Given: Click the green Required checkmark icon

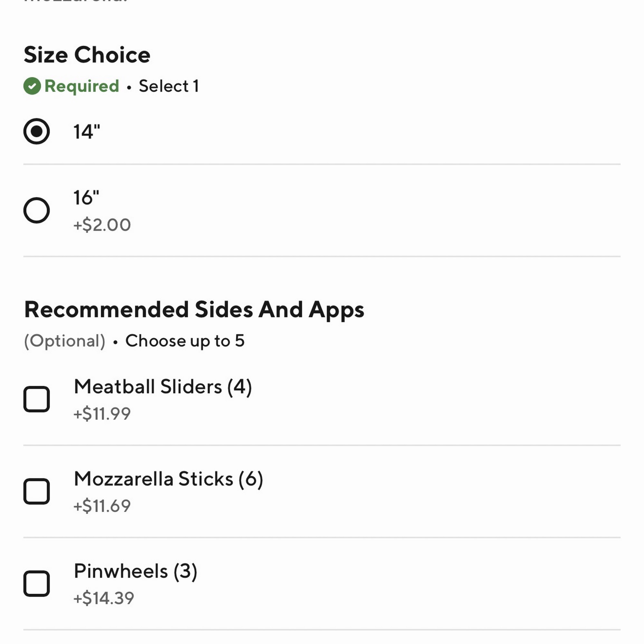Looking at the screenshot, I should 32,86.
